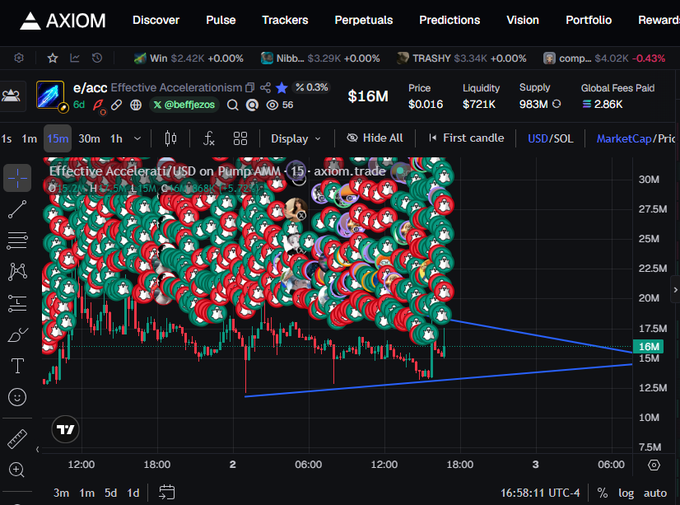Image resolution: width=680 pixels, height=505 pixels.
Task: Go to the Pulse tab
Action: pyautogui.click(x=221, y=20)
